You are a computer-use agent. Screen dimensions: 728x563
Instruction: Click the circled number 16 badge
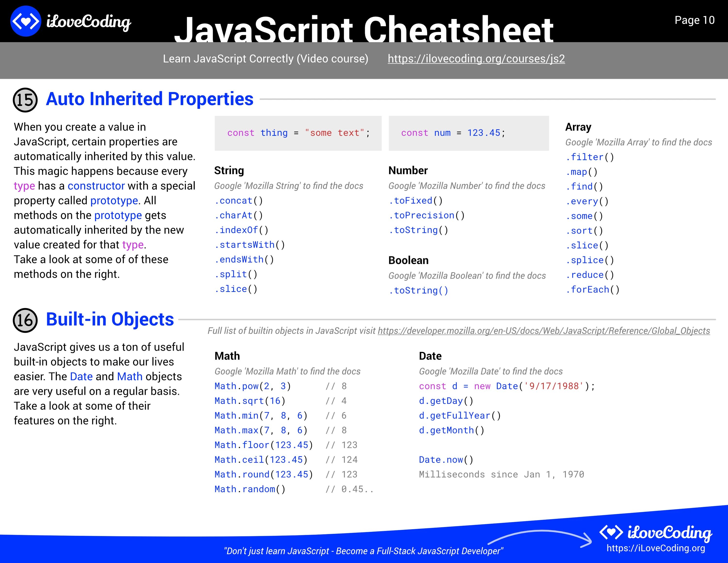25,320
